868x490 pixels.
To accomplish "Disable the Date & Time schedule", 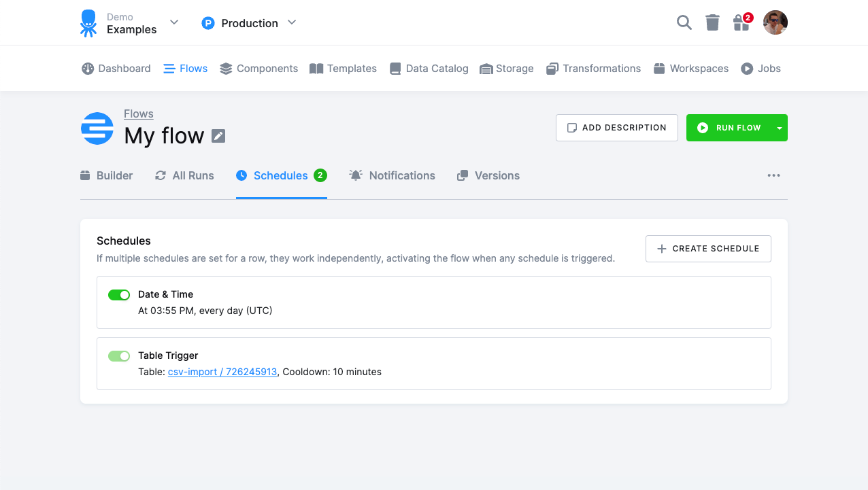I will 119,295.
